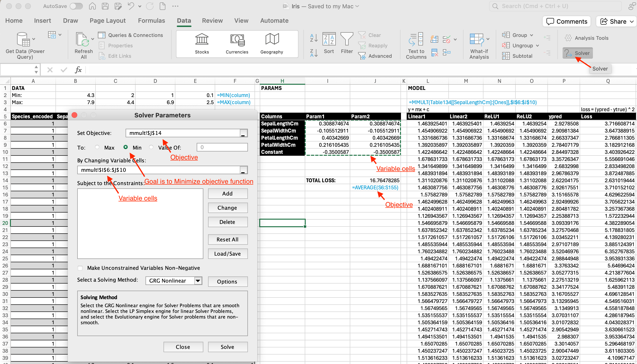Open Advanced filter options
This screenshot has width=637, height=364.
375,56
